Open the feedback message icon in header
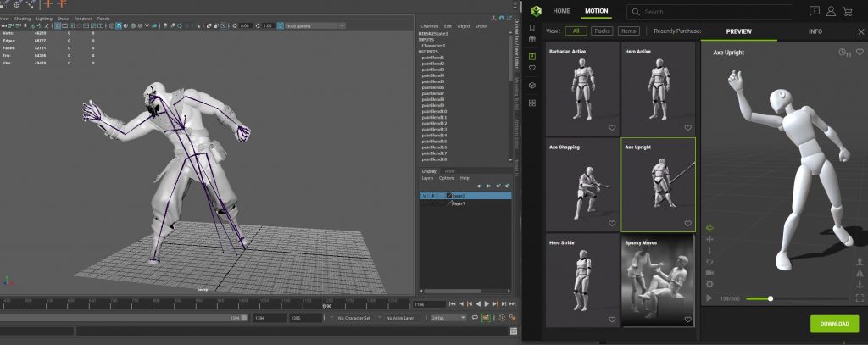The width and height of the screenshot is (868, 345). point(815,11)
